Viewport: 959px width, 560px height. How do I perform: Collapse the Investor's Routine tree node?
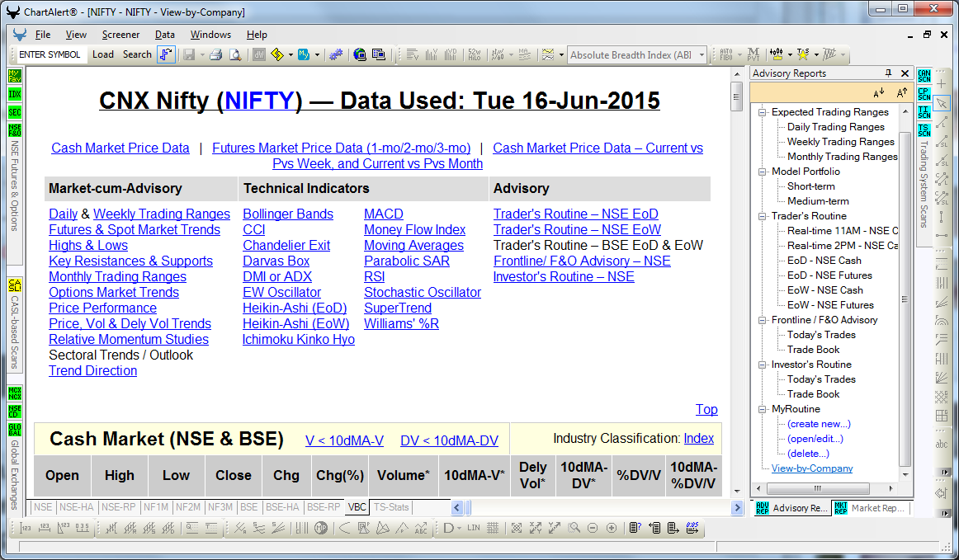[x=762, y=365]
